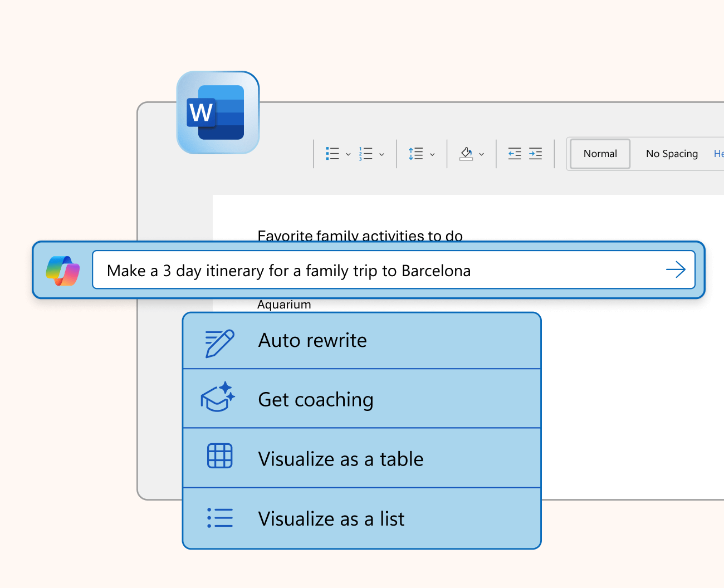Apply a bulleted list
The width and height of the screenshot is (724, 588).
332,154
